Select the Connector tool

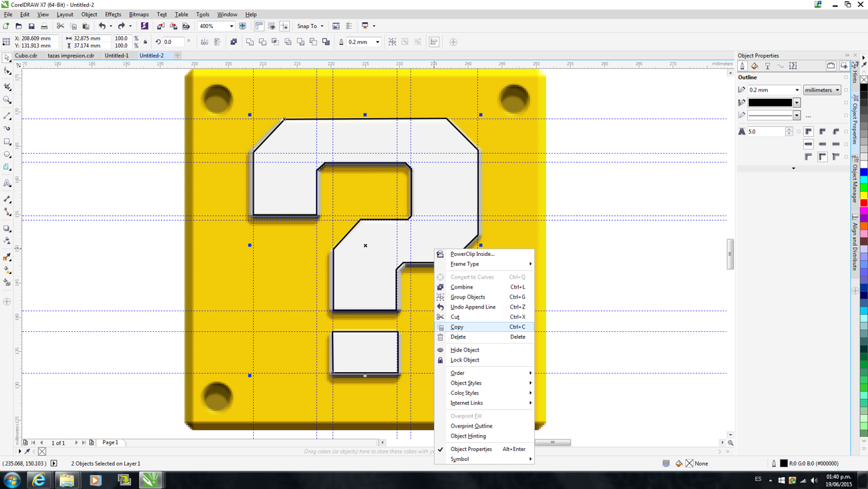point(7,212)
